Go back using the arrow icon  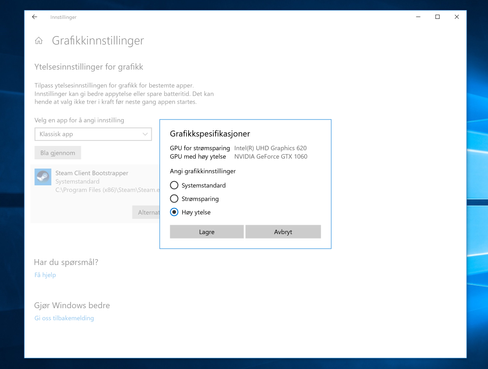(x=35, y=17)
